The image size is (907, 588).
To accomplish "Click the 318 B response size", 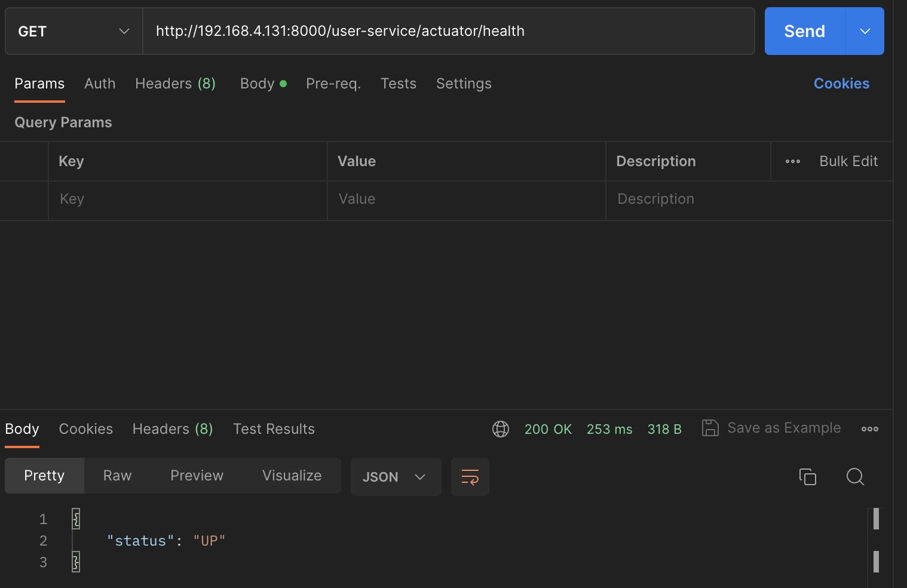I will pos(664,429).
